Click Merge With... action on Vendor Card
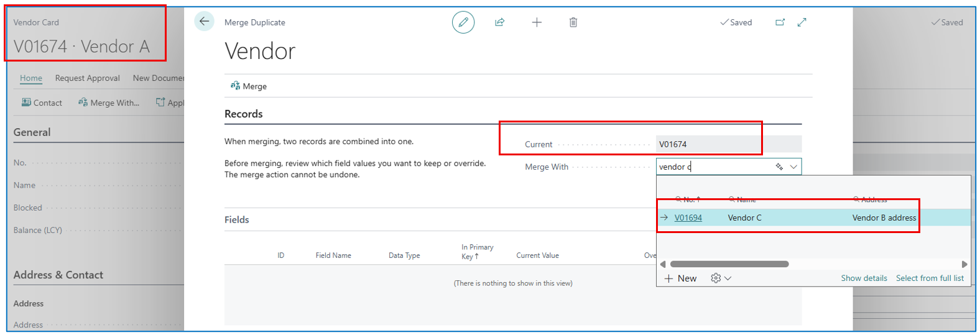Image resolution: width=980 pixels, height=335 pixels. point(109,103)
